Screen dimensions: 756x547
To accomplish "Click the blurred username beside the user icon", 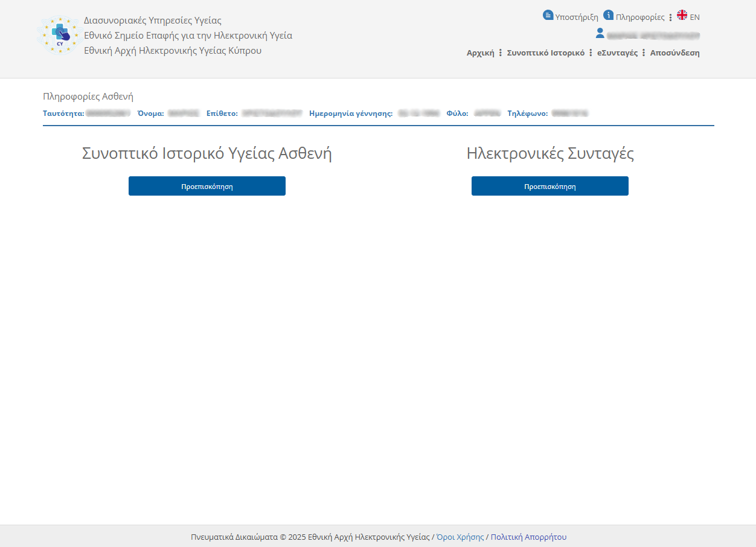I will click(x=653, y=36).
